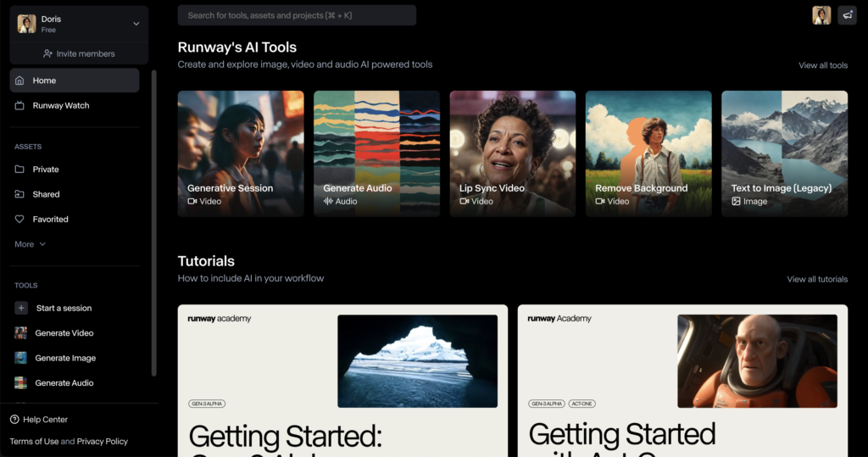The image size is (868, 457).
Task: Click the search tools and assets field
Action: pyautogui.click(x=297, y=15)
